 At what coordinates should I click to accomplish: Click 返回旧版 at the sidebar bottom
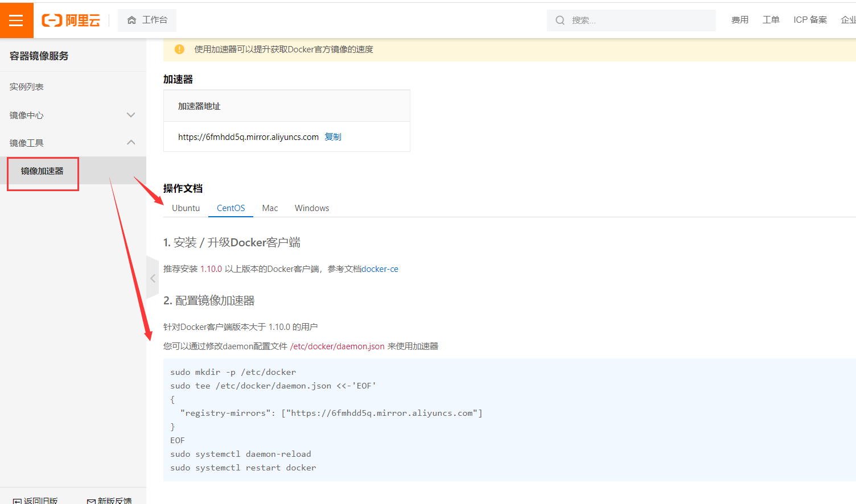pyautogui.click(x=35, y=501)
